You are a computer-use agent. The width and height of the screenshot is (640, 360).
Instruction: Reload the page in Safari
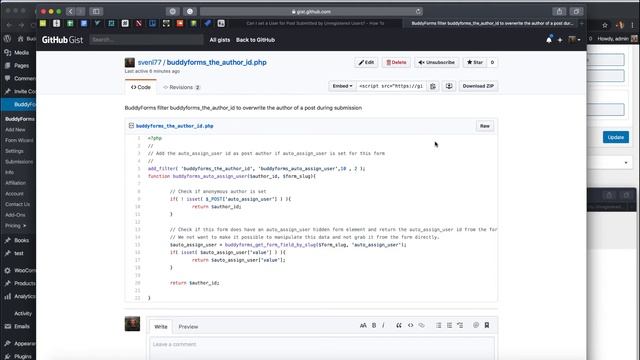418,11
